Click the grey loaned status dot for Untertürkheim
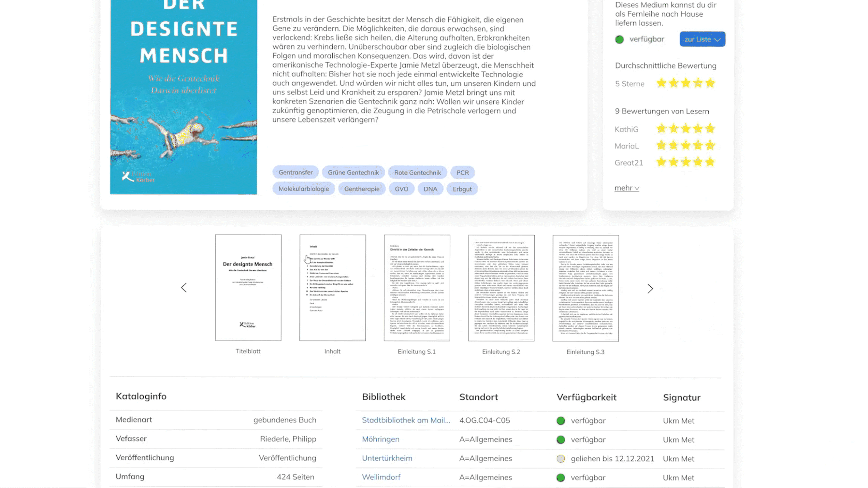The height and width of the screenshot is (488, 868). (x=560, y=459)
